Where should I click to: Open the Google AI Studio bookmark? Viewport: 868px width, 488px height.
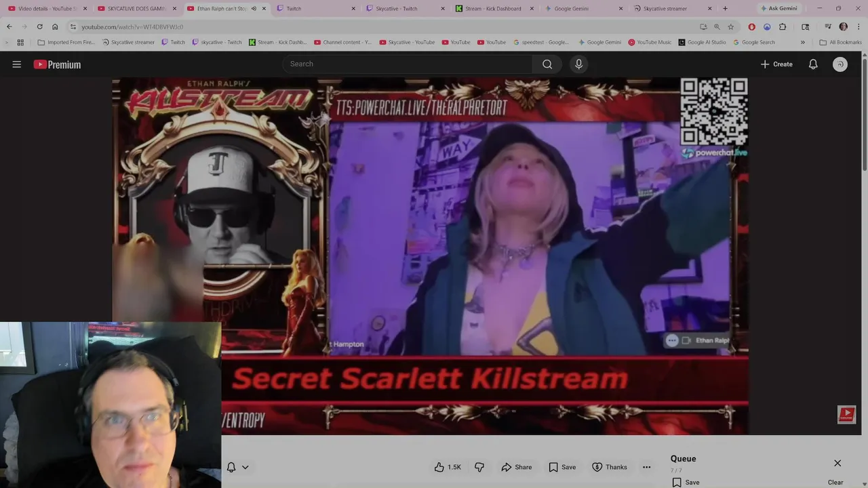702,42
